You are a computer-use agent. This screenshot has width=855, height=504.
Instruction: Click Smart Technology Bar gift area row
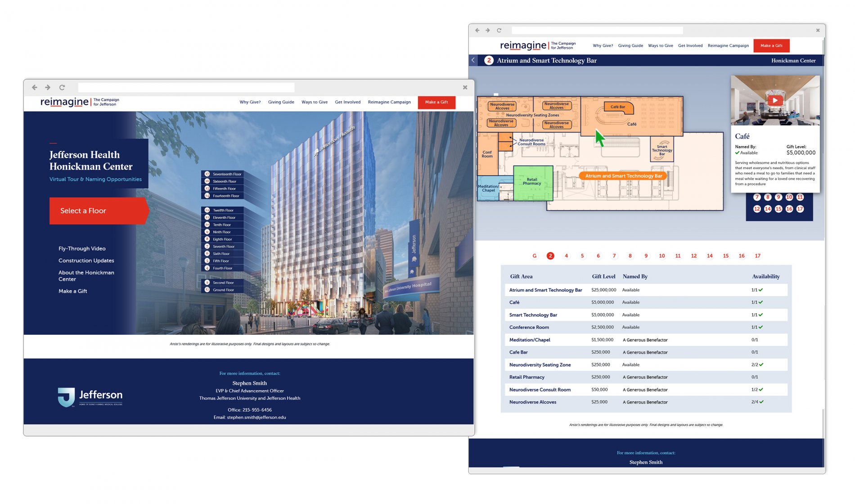point(646,315)
